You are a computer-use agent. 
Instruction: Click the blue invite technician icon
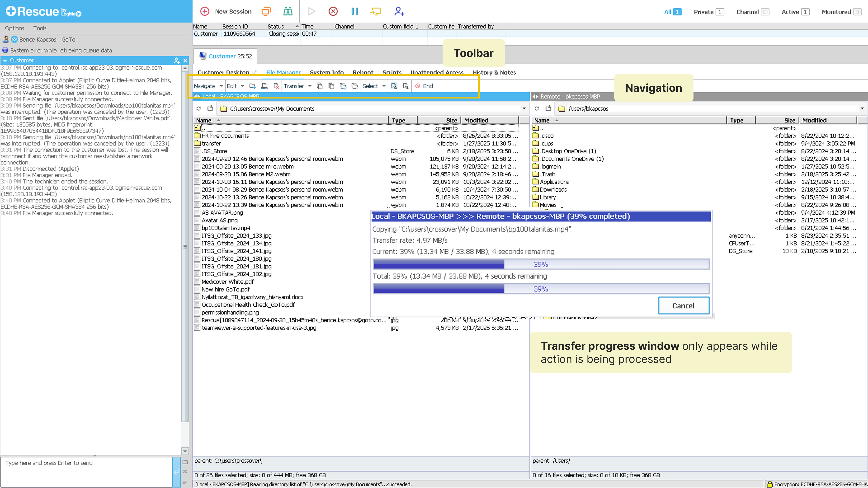399,12
